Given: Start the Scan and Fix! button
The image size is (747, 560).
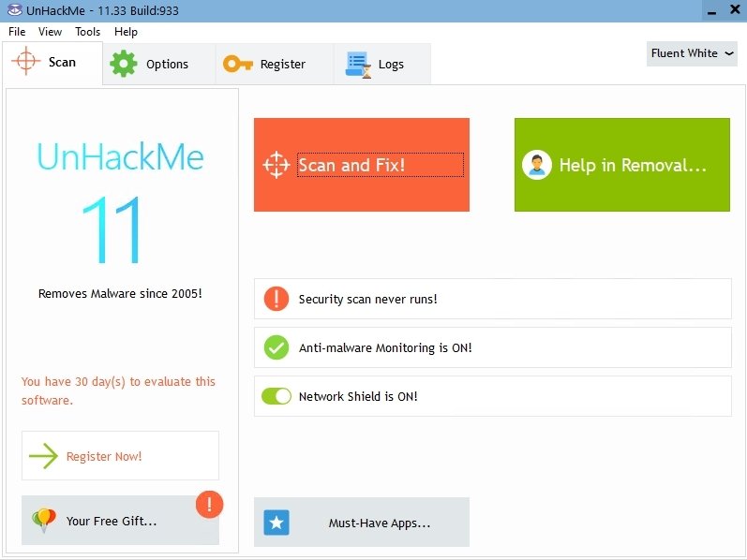Looking at the screenshot, I should point(362,165).
